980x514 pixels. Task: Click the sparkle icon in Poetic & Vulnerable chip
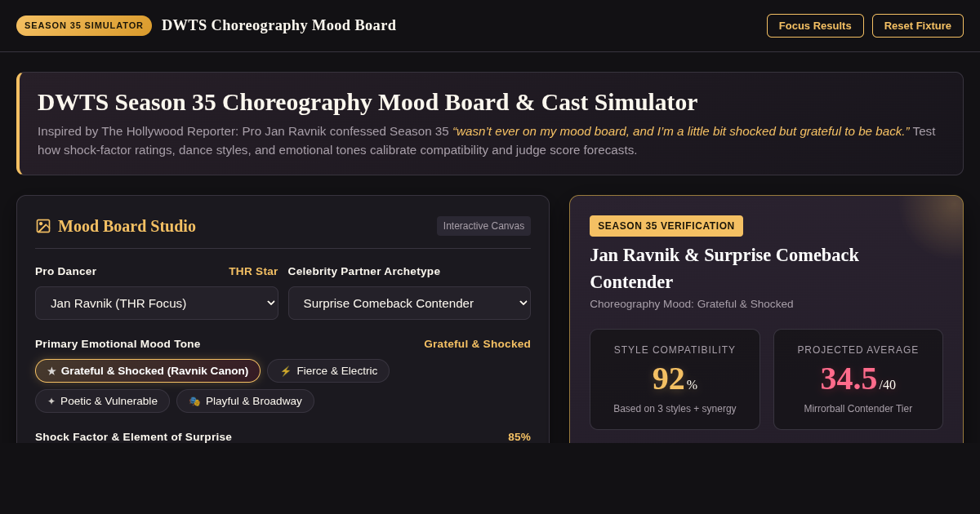tap(51, 401)
